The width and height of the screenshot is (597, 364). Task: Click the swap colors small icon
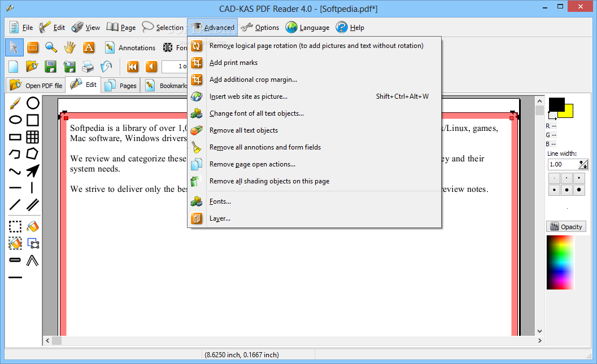pos(552,115)
